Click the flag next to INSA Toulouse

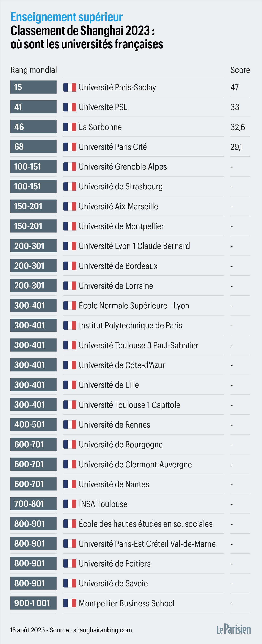click(x=70, y=504)
